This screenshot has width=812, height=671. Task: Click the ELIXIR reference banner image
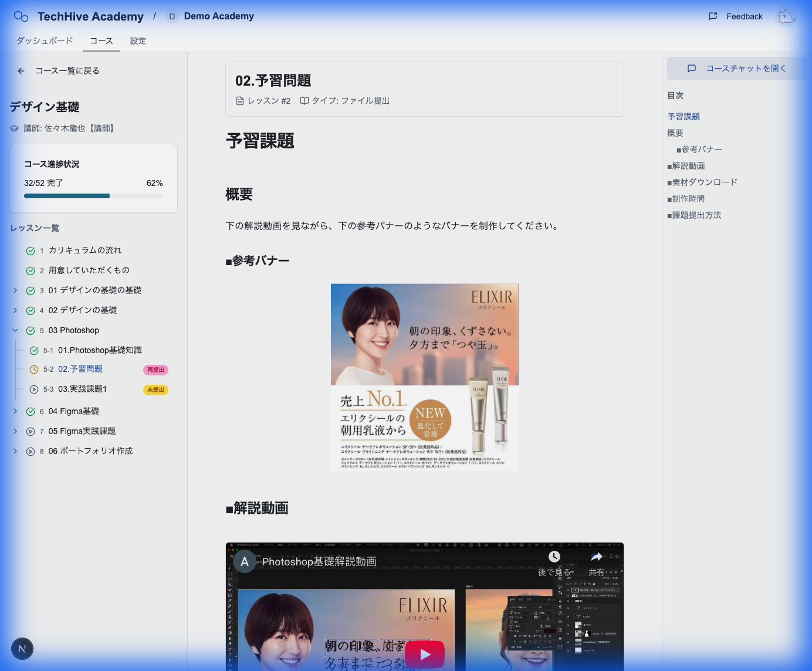(x=425, y=377)
